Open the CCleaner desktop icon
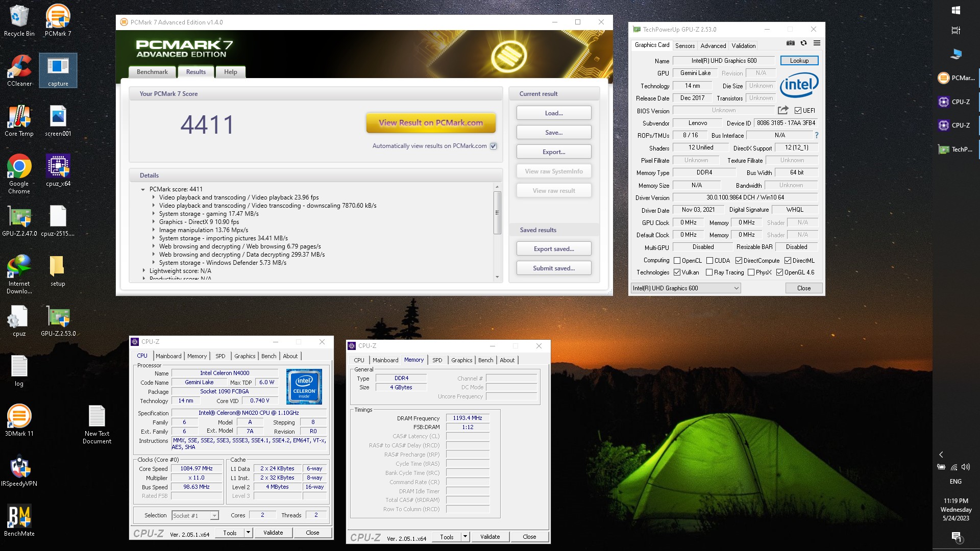The height and width of the screenshot is (551, 980). pyautogui.click(x=19, y=70)
